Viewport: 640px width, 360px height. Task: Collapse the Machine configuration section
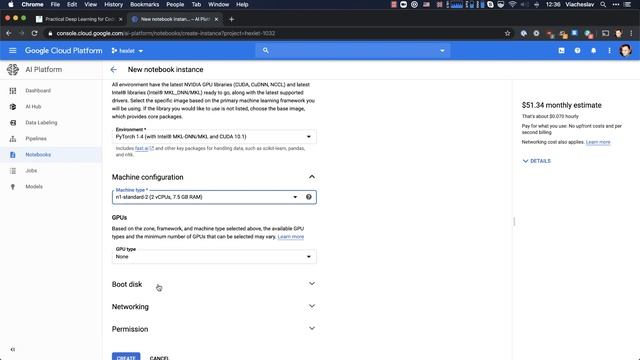(312, 177)
